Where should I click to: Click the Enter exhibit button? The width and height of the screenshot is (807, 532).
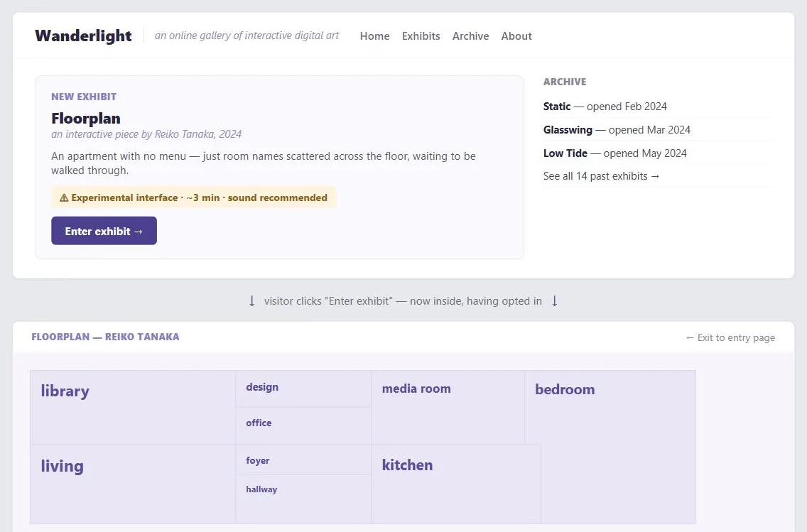coord(104,231)
